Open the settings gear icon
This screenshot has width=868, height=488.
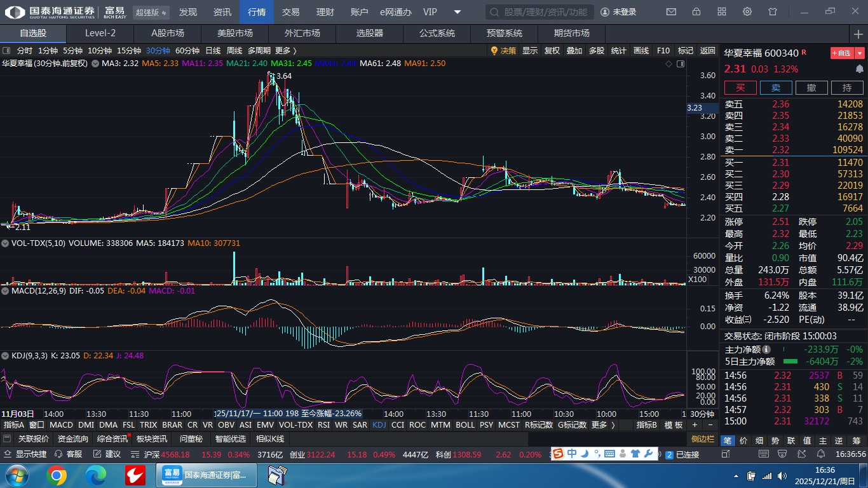(747, 12)
